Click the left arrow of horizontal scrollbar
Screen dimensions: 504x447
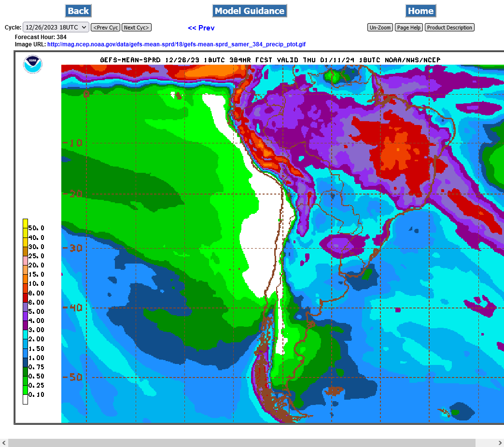click(x=4, y=443)
